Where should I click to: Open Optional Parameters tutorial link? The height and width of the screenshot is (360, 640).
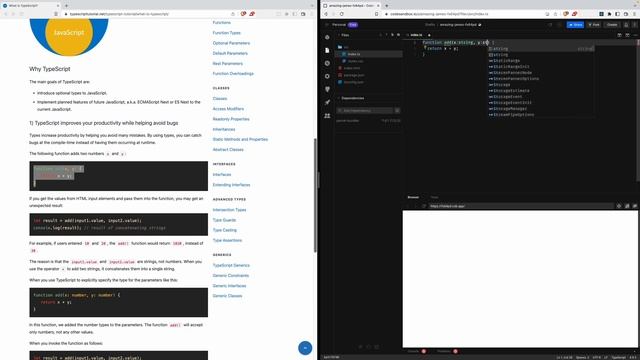(231, 43)
